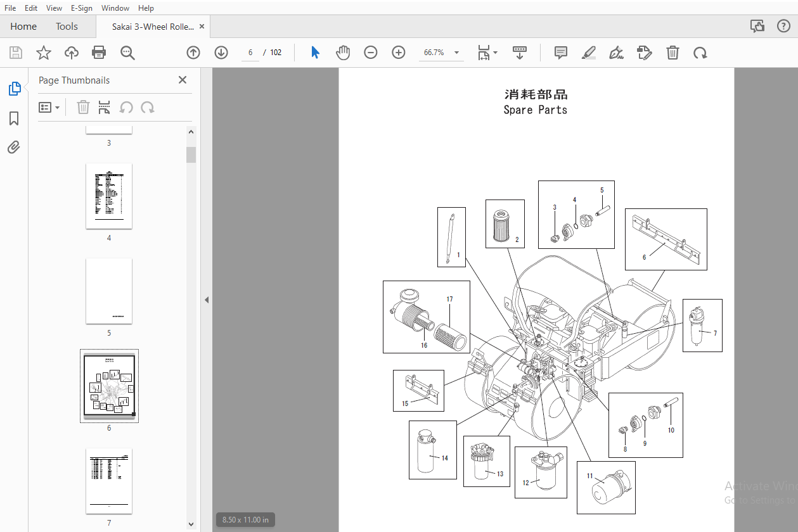Viewport: 798px width, 532px height.
Task: Open the Help menu
Action: click(x=146, y=8)
